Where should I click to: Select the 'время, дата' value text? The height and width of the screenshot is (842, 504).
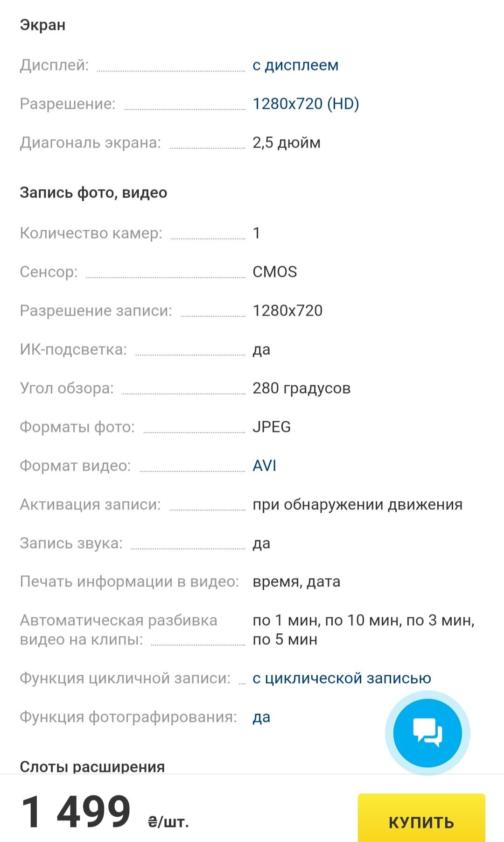296,582
